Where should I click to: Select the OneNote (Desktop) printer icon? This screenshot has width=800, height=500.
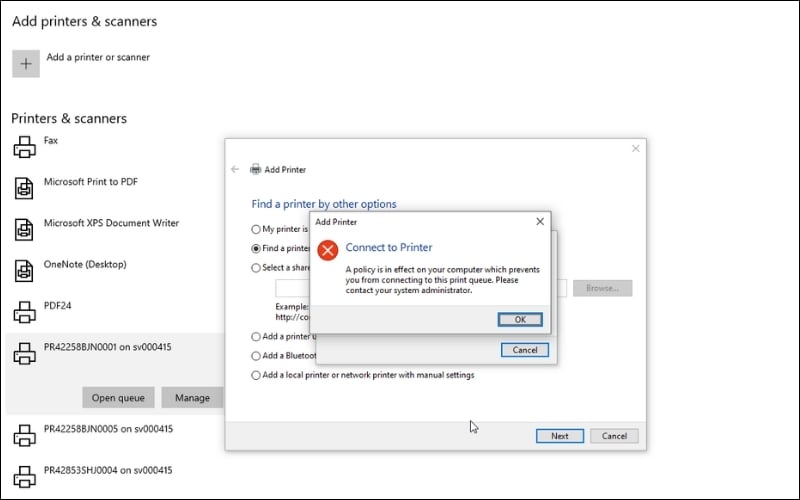click(24, 270)
